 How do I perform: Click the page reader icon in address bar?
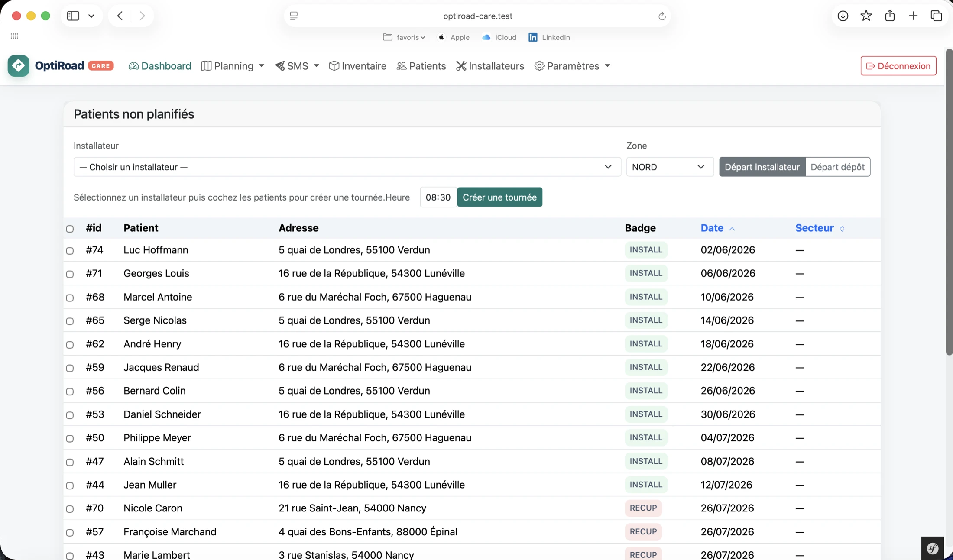(294, 16)
